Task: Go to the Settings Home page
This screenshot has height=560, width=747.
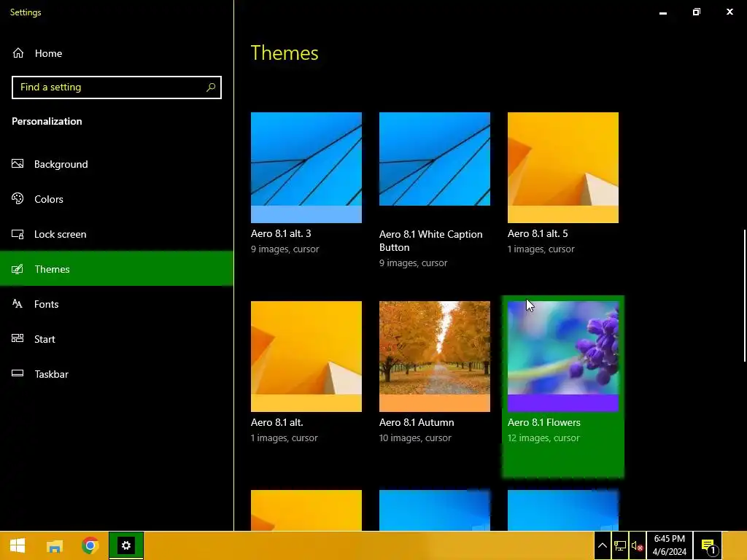Action: pyautogui.click(x=117, y=53)
